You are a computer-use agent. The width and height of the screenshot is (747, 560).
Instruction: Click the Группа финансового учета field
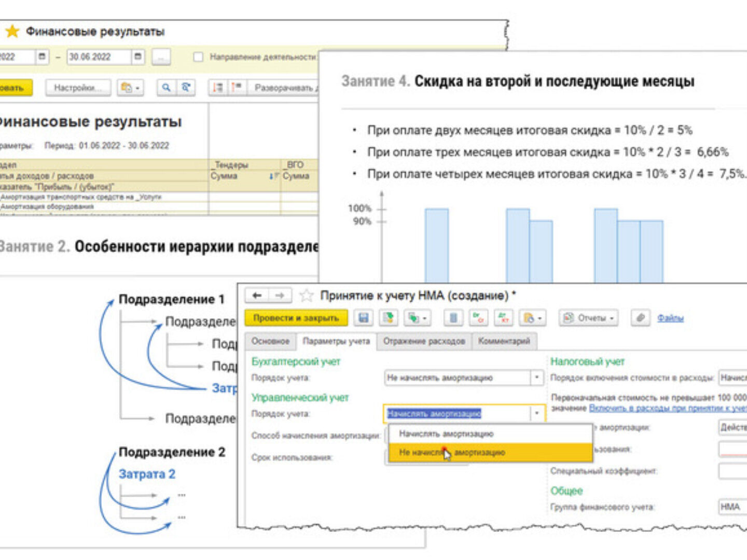pos(732,507)
